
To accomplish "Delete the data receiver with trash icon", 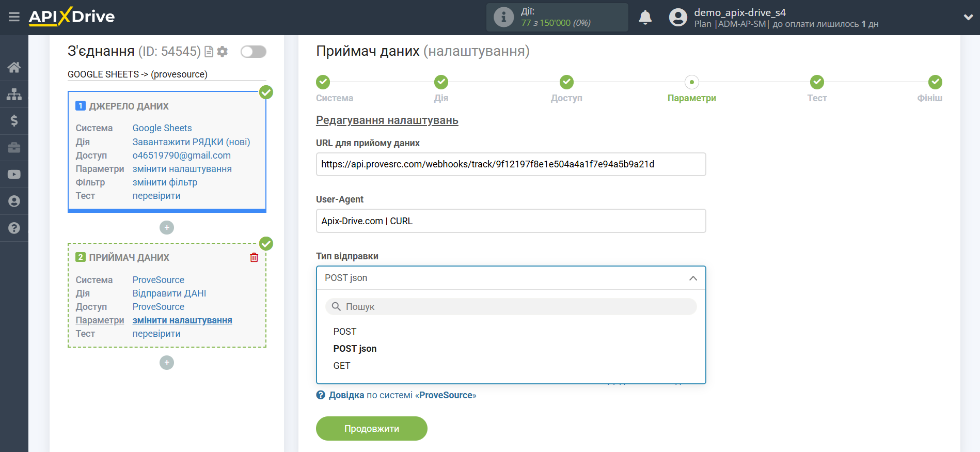I will 254,257.
